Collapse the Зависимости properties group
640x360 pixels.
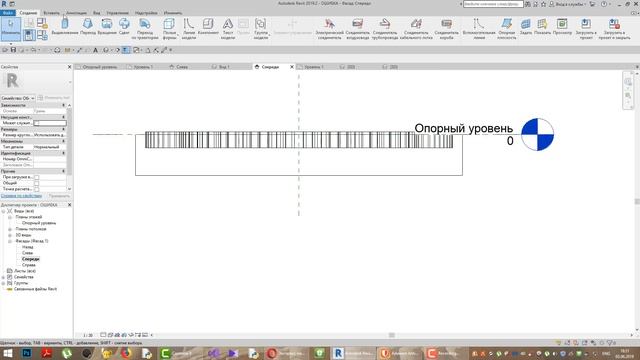[x=63, y=105]
